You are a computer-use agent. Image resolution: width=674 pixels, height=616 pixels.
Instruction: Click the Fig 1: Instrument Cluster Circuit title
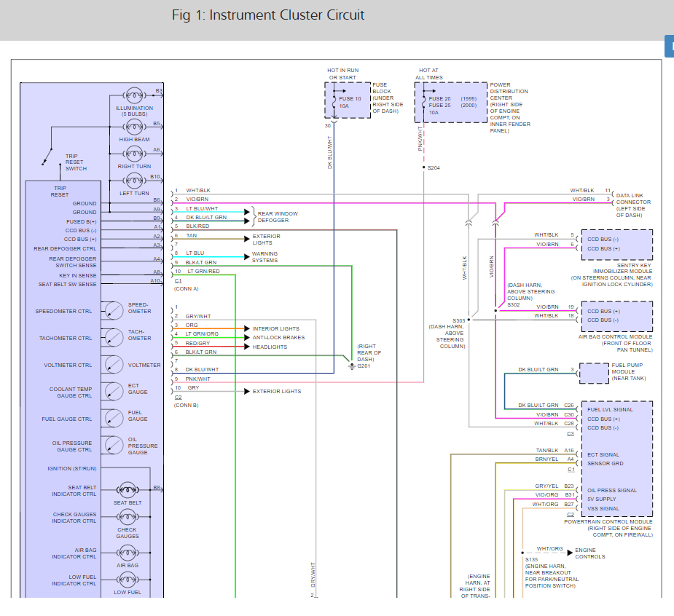coord(268,15)
